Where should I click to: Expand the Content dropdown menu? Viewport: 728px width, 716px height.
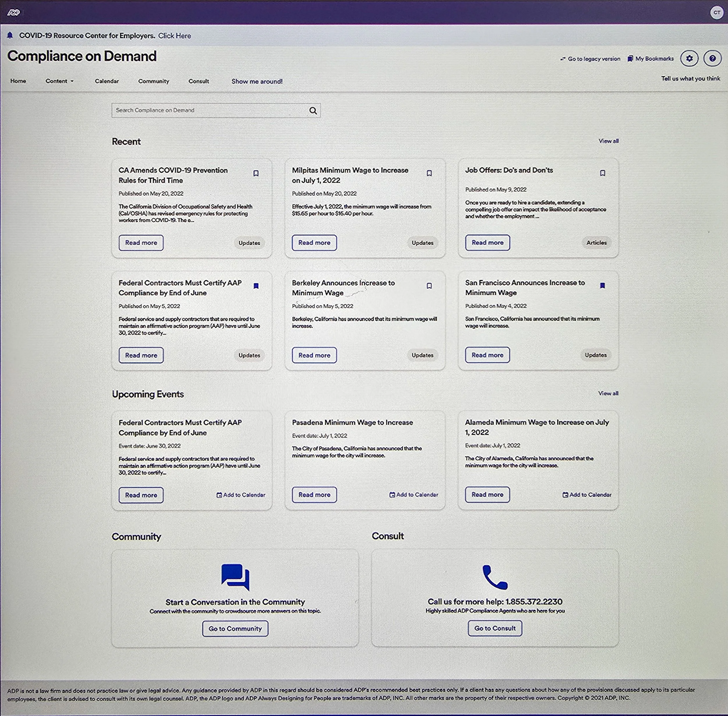pos(59,81)
